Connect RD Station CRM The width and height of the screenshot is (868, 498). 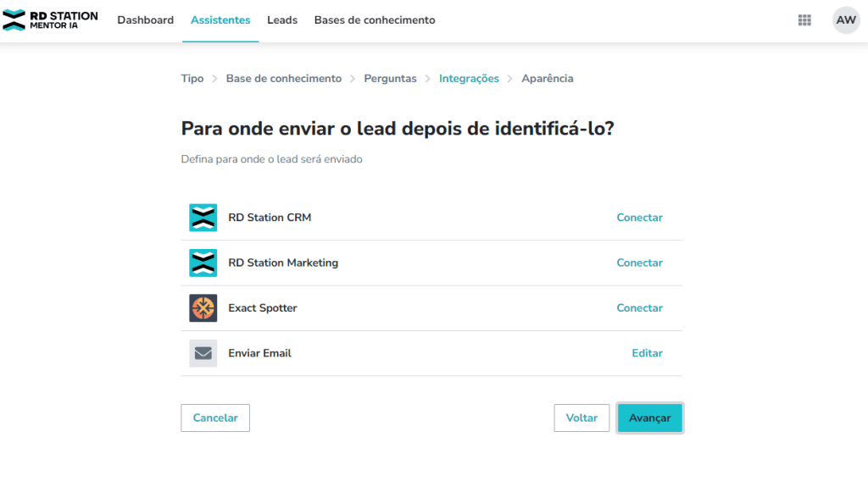point(639,218)
